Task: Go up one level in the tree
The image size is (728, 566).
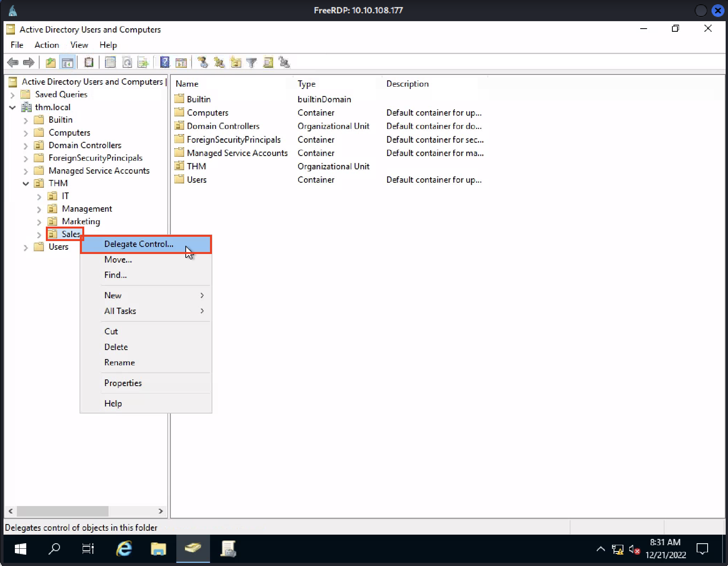Action: [x=51, y=62]
